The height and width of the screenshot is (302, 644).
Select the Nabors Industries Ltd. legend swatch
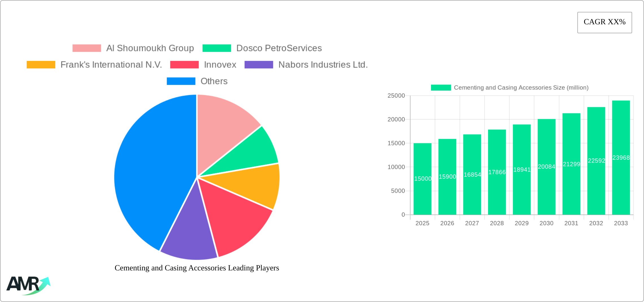coord(258,65)
